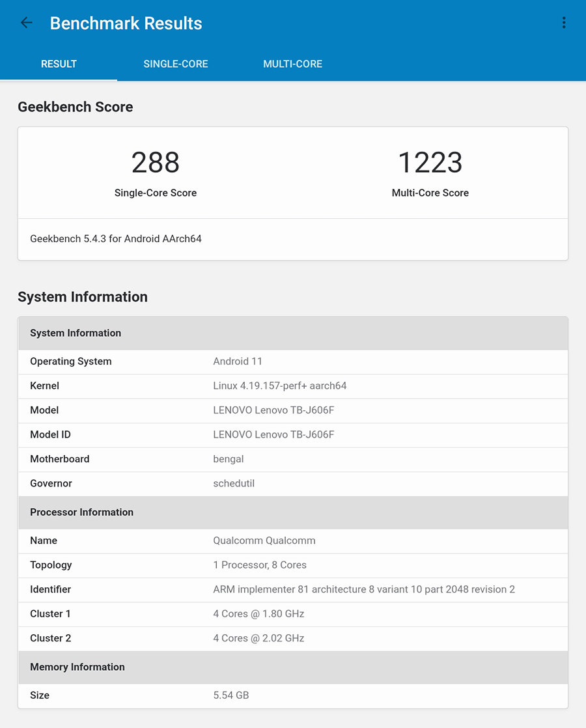Click the processor Name label
The height and width of the screenshot is (728, 586).
tap(44, 540)
